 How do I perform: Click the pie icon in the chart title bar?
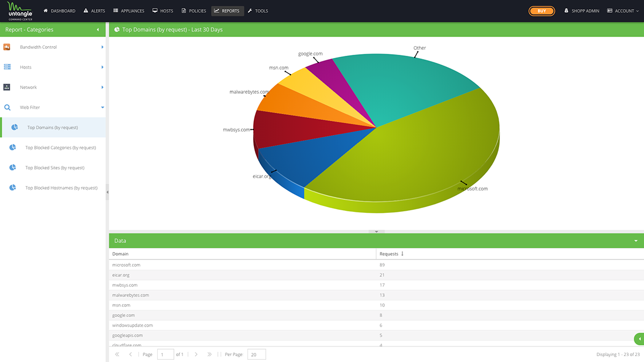click(x=117, y=30)
